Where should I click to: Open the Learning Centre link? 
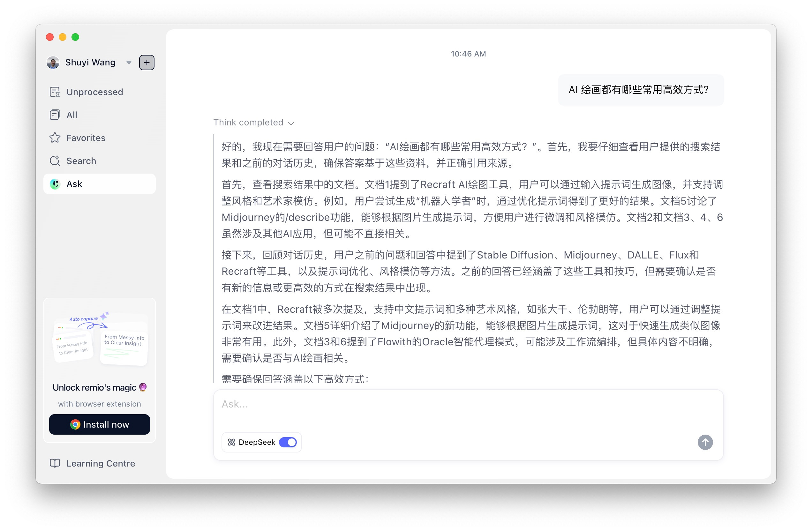(x=100, y=463)
